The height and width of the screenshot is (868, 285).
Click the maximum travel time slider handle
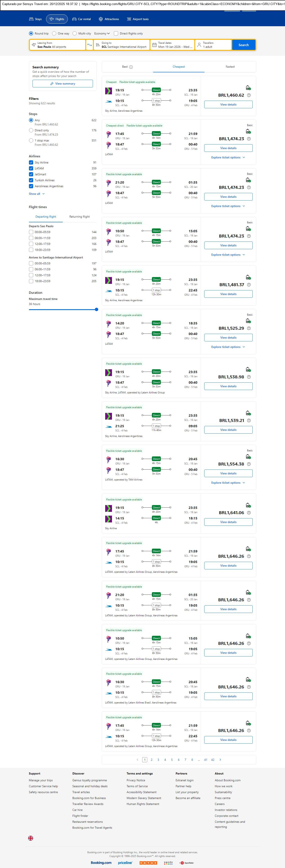(x=97, y=309)
